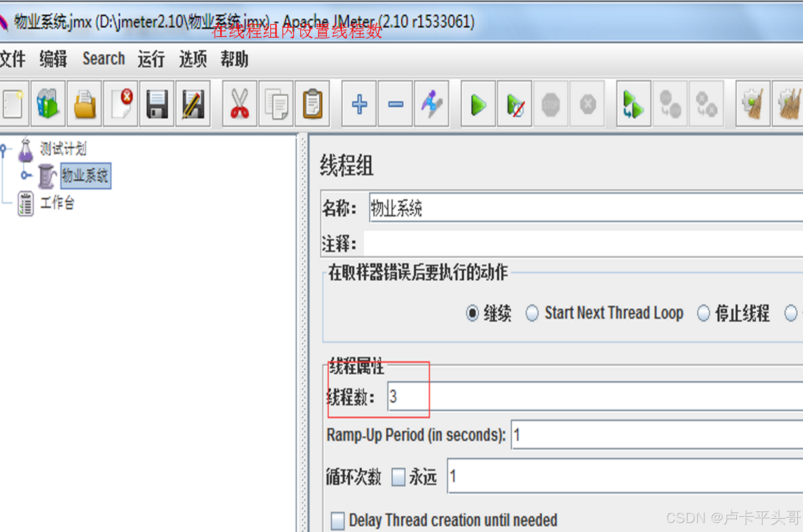Click the Expand All plus icon

(359, 104)
